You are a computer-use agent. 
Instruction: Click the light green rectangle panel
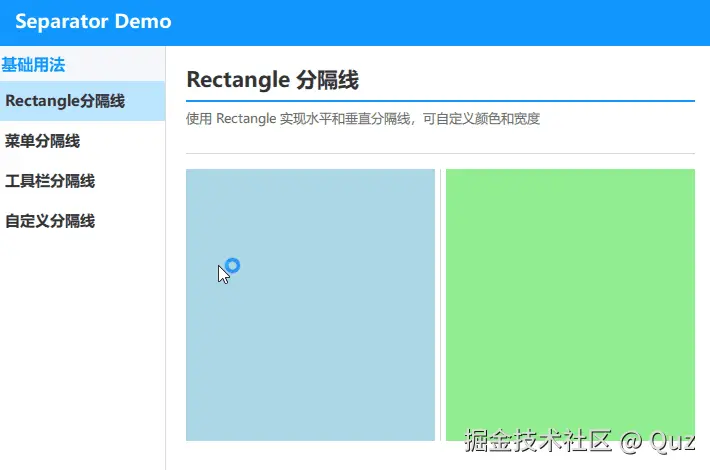coord(570,305)
